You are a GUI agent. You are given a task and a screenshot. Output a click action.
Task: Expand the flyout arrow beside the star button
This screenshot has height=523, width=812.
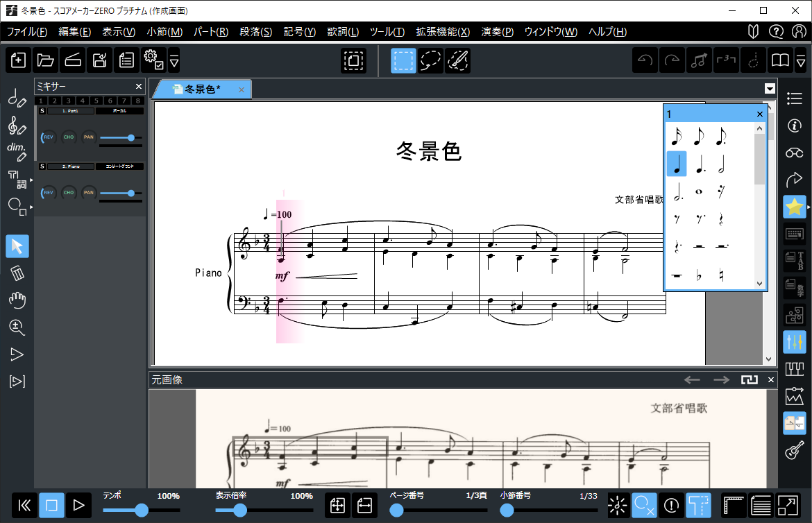pyautogui.click(x=809, y=207)
